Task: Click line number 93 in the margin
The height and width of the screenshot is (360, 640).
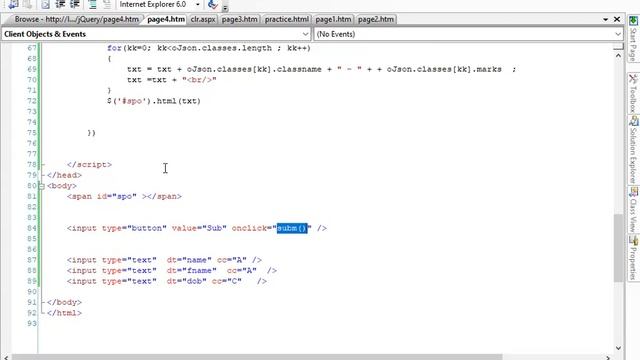Action: click(x=32, y=324)
